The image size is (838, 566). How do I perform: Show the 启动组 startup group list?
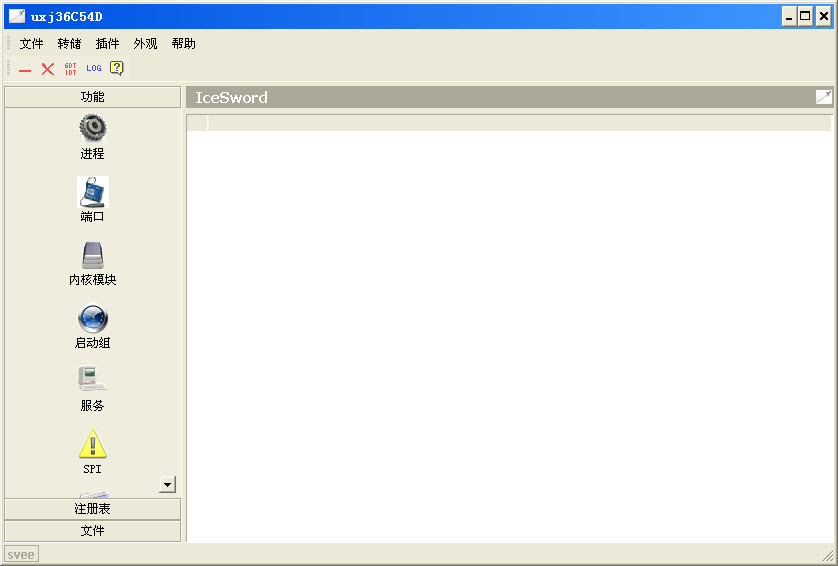(x=92, y=319)
